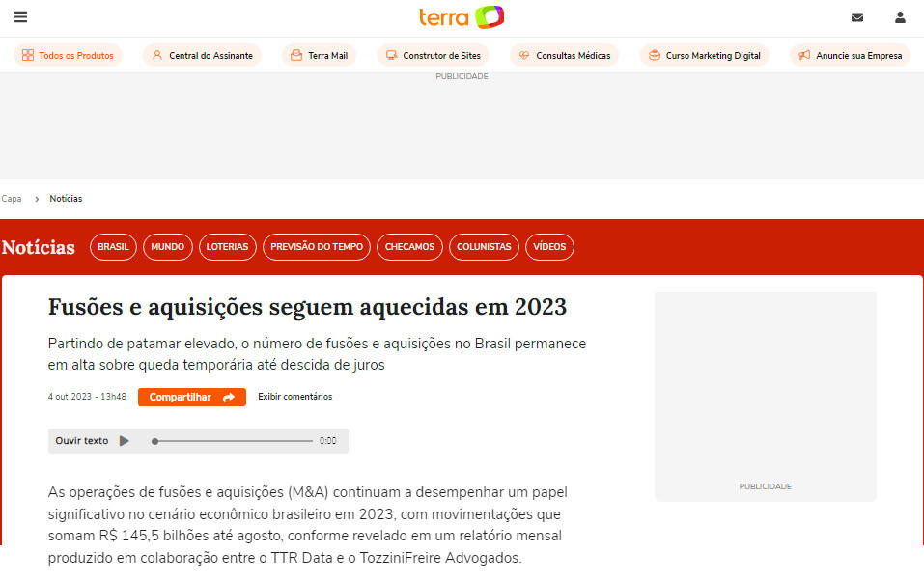Click the audio progress slider
This screenshot has width=924, height=581.
pos(234,441)
